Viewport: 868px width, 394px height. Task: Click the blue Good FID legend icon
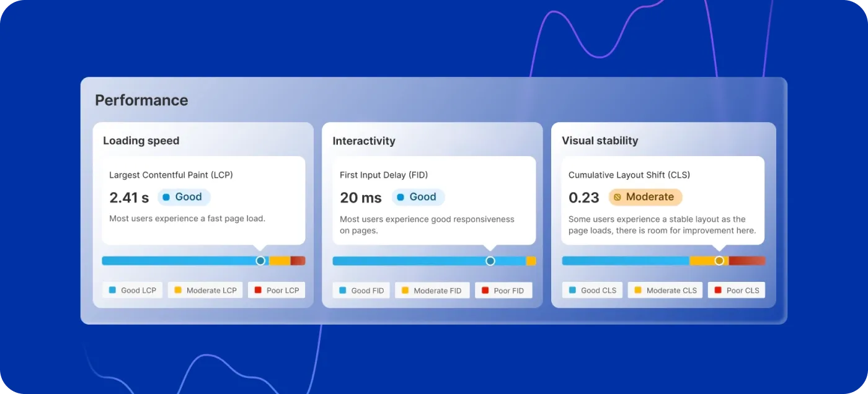point(343,290)
